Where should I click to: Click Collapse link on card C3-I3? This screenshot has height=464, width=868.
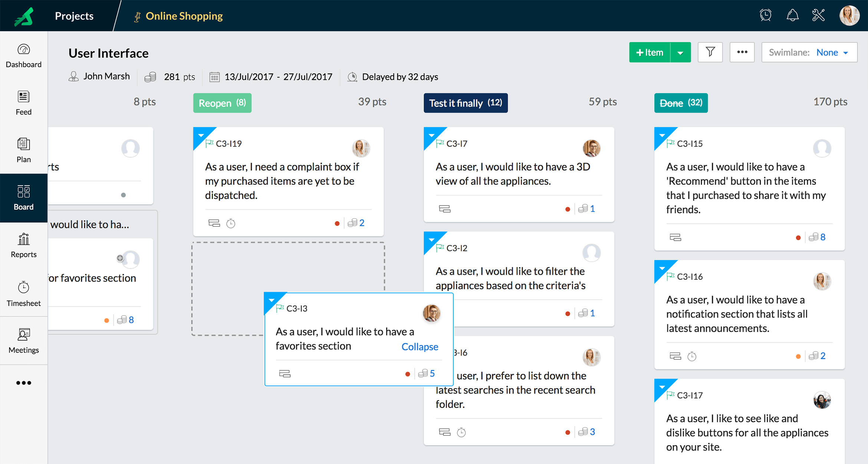click(420, 346)
